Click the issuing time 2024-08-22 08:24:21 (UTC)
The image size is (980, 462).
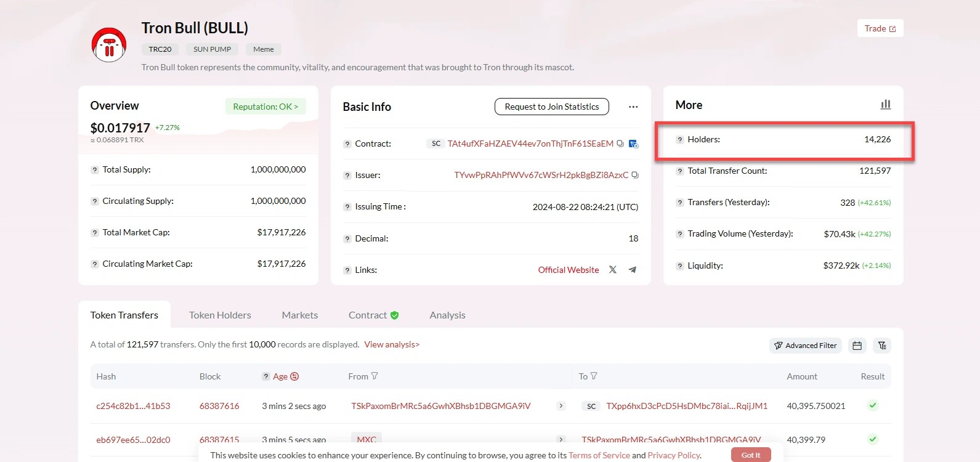pos(585,207)
